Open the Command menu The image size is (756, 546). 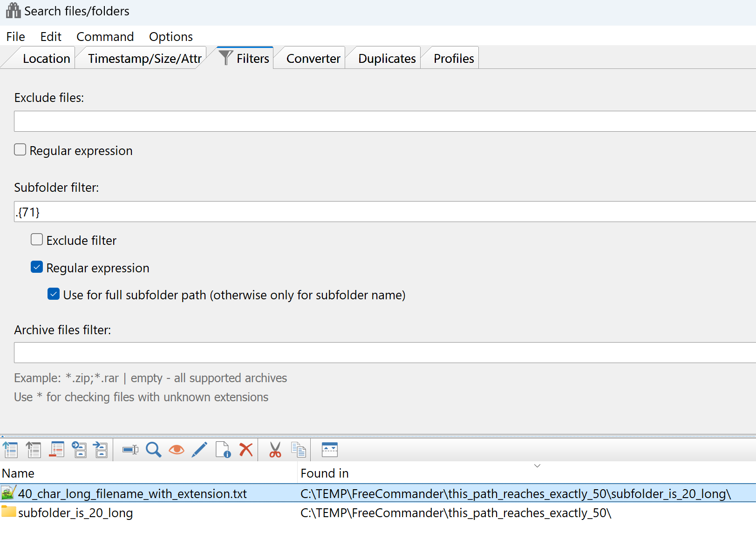105,37
